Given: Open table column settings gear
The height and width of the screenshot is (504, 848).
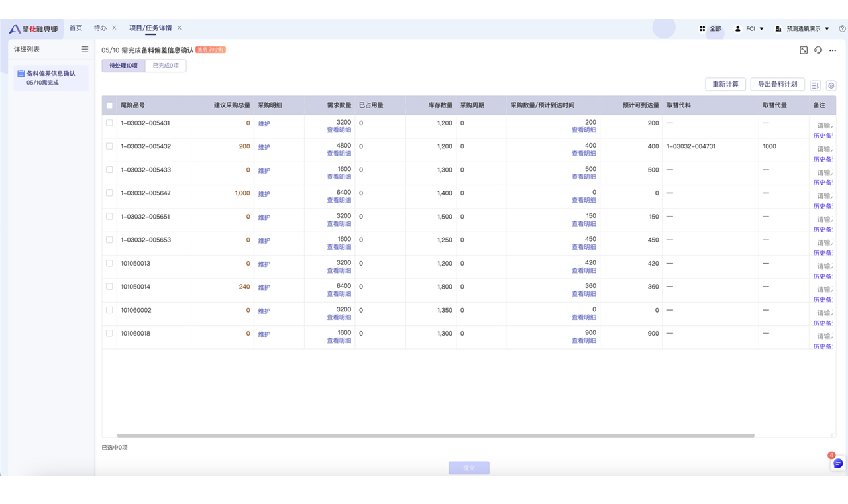Looking at the screenshot, I should coord(831,85).
